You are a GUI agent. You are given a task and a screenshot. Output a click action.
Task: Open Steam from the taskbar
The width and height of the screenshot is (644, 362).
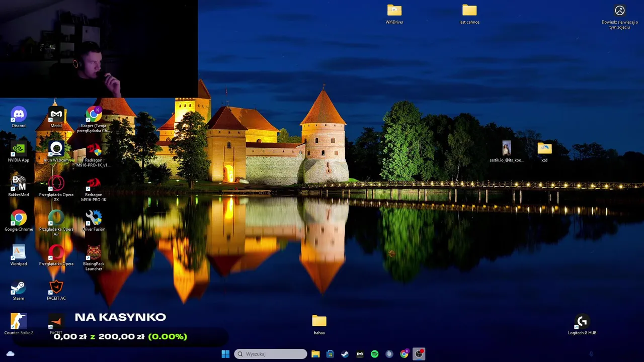coord(345,354)
